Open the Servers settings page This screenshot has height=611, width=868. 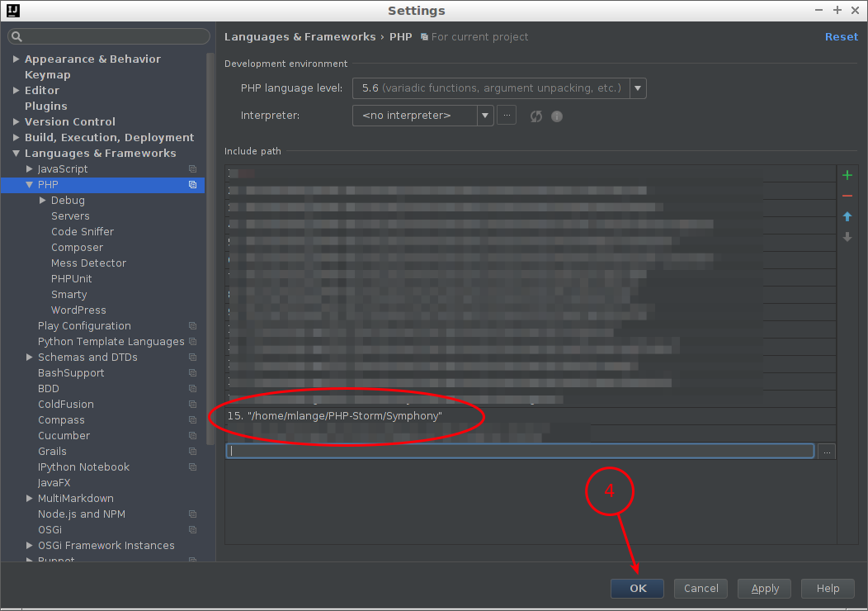point(70,216)
